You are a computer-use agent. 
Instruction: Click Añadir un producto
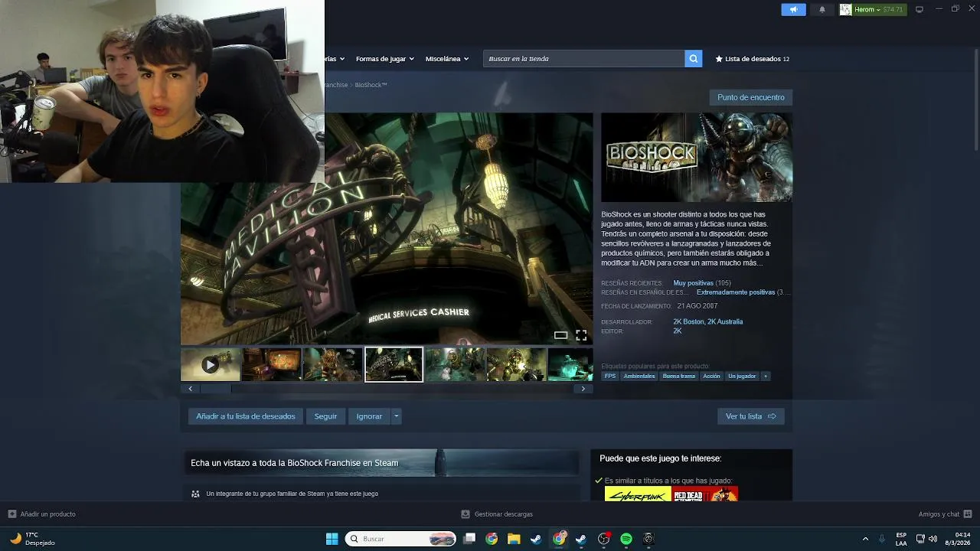pyautogui.click(x=42, y=514)
